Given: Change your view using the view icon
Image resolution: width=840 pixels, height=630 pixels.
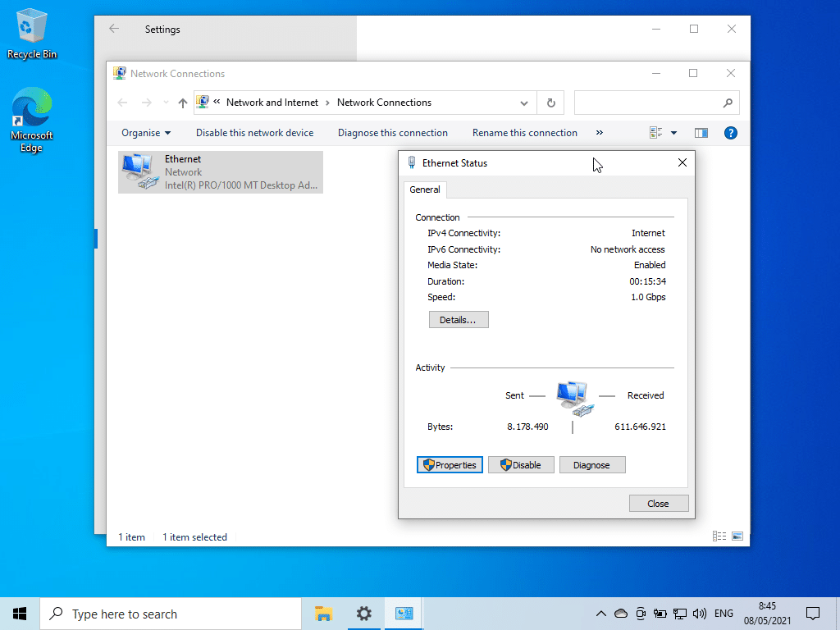Looking at the screenshot, I should coord(655,133).
